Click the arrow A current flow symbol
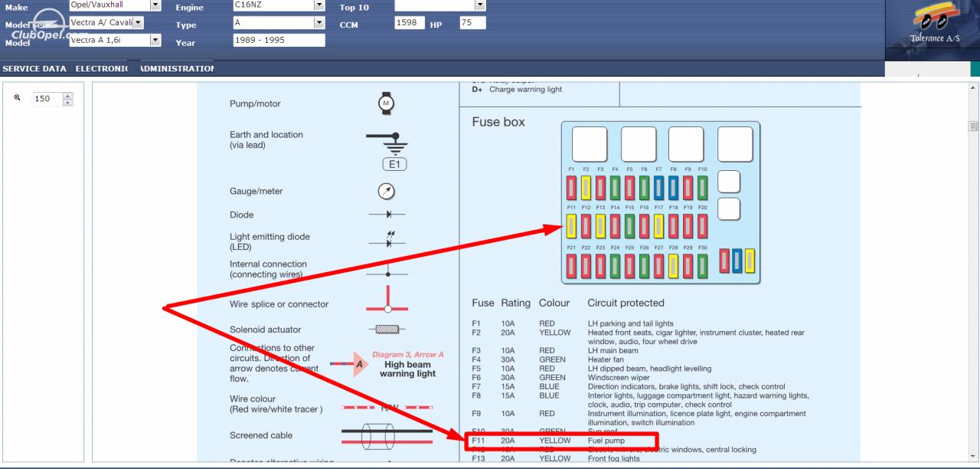Screen dimensions: 980x469 pos(350,365)
